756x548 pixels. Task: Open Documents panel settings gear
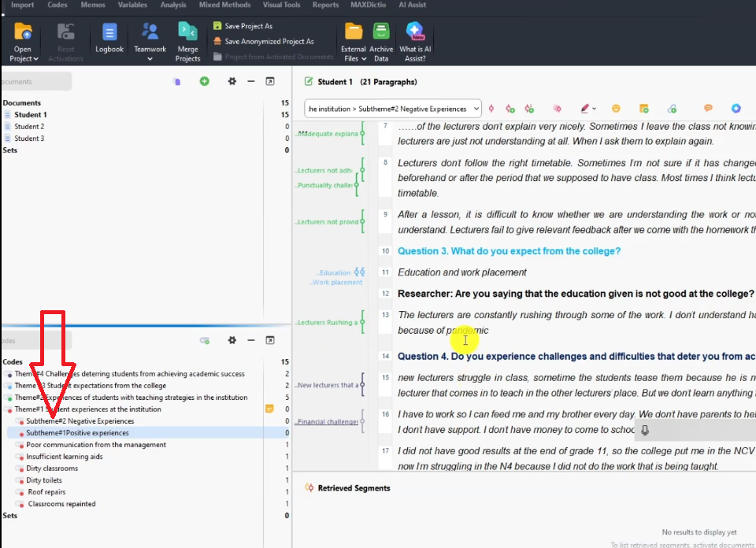click(232, 81)
